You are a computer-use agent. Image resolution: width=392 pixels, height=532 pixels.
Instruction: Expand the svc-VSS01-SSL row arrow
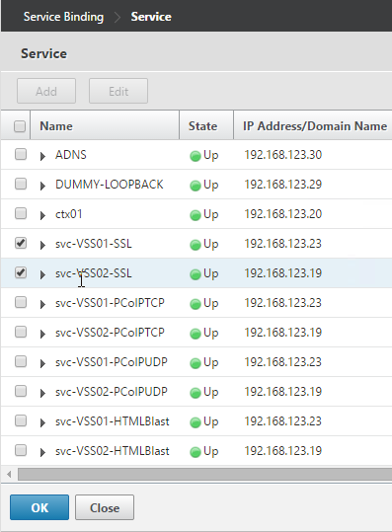pos(42,245)
